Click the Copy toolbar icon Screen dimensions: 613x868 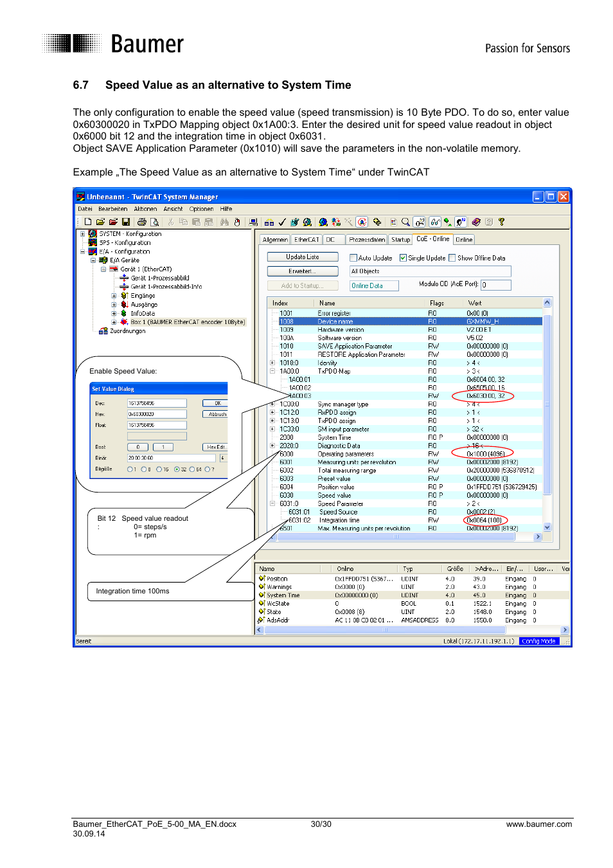click(184, 222)
